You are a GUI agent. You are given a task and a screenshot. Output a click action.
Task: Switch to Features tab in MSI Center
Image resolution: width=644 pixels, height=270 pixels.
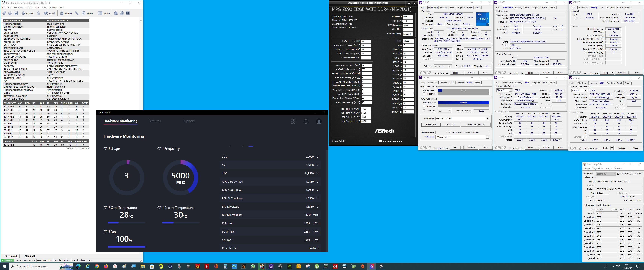coord(154,121)
